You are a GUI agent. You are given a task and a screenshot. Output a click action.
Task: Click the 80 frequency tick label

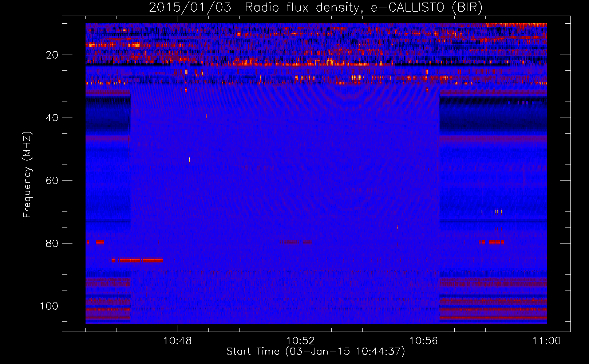coord(52,244)
